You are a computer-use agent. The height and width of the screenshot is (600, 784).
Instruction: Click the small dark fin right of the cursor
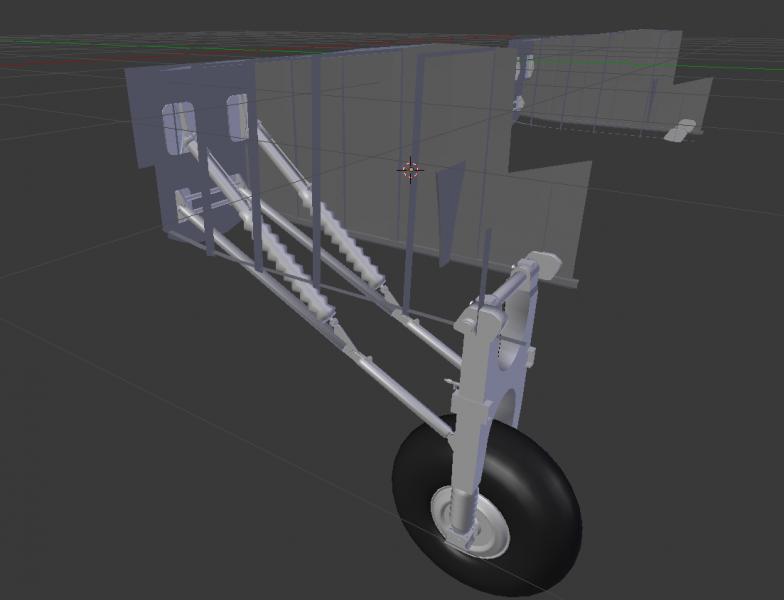pyautogui.click(x=450, y=213)
